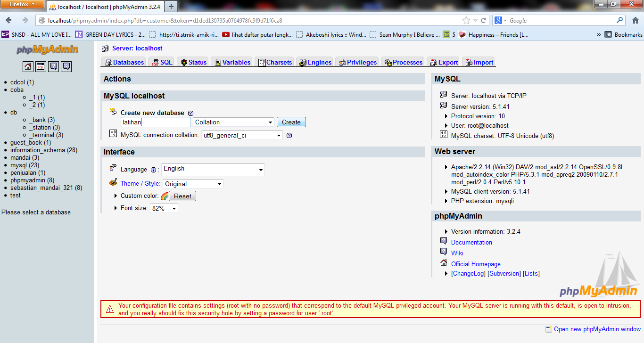644x343 pixels.
Task: Show more bookmarks with the chevron
Action: click(599, 34)
